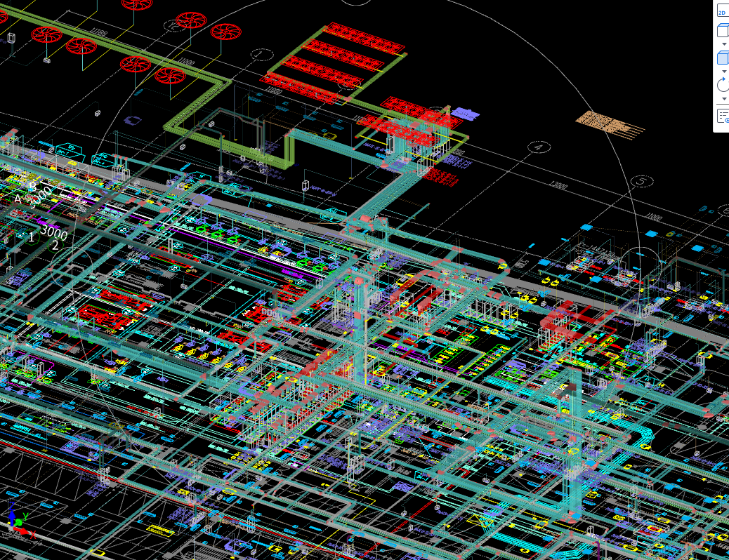Viewport: 729px width, 560px height.
Task: Activate the orbit rotation tool
Action: coord(722,86)
